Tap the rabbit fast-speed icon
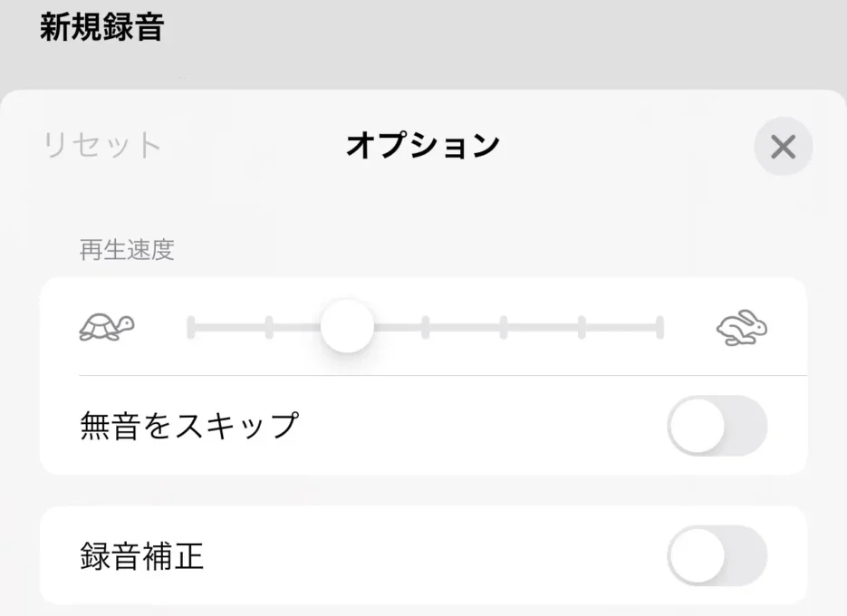The image size is (847, 616). (x=742, y=327)
